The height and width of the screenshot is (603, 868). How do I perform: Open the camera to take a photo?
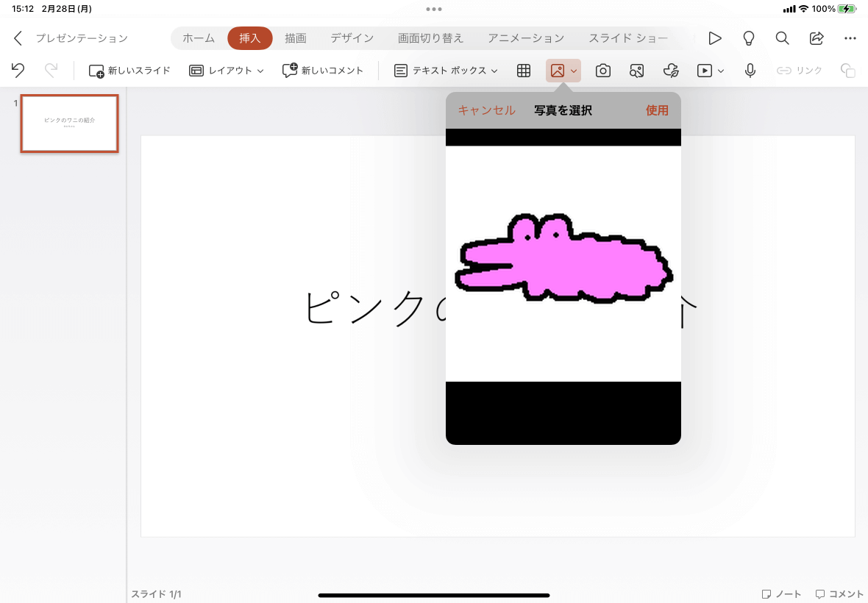click(x=603, y=70)
